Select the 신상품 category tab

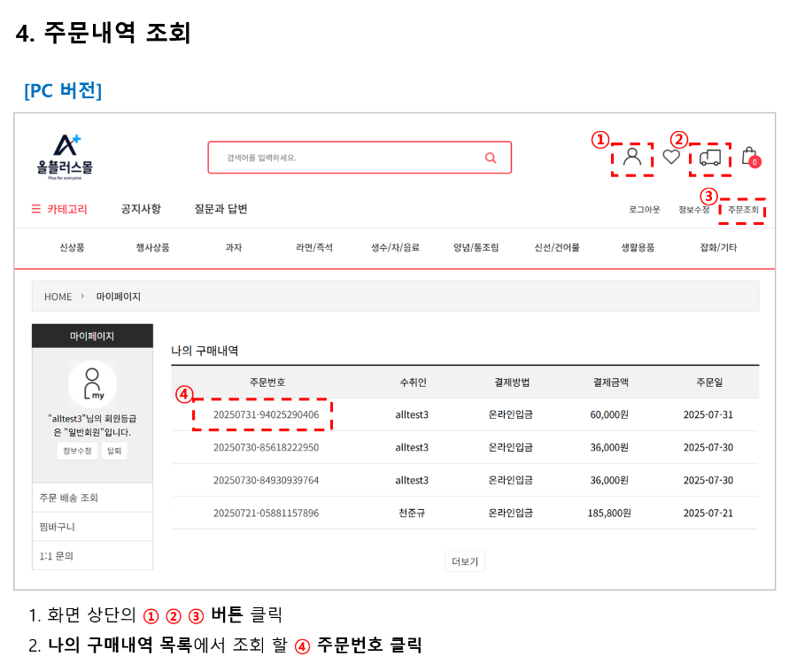click(73, 248)
